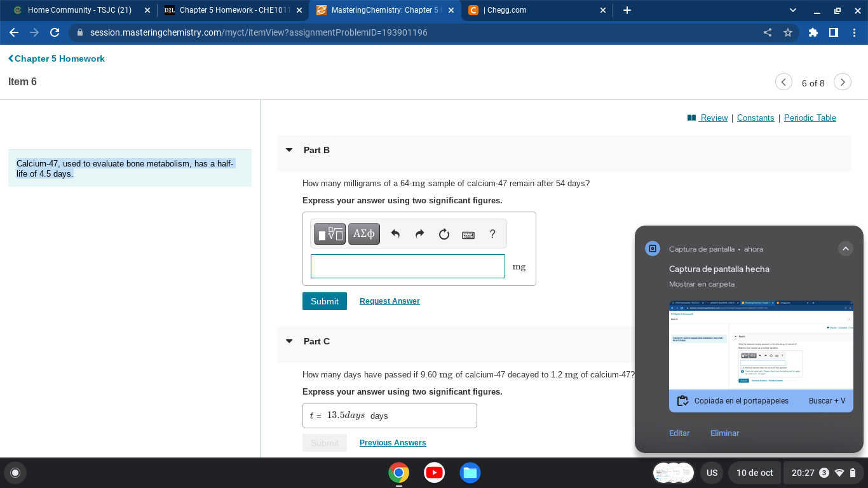Open keyboard shortcuts icon in editor
Screen dimensions: 868x488
[x=468, y=234]
